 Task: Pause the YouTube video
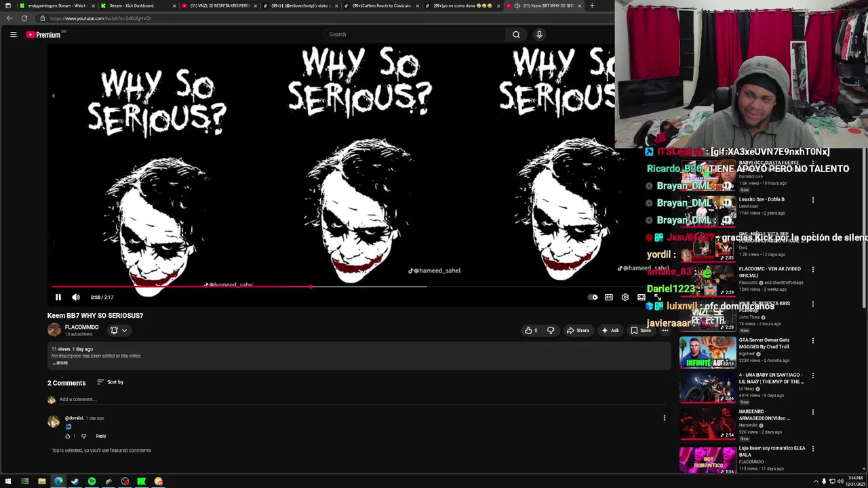58,297
